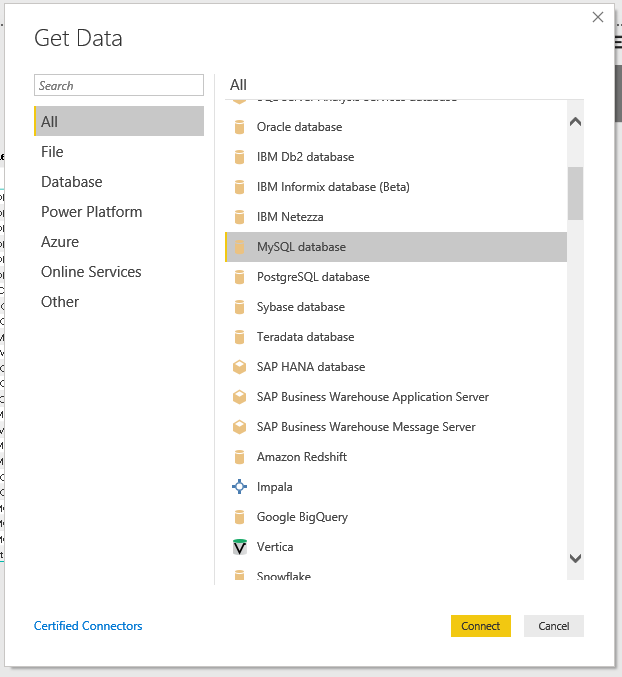622x677 pixels.
Task: Select the Other category
Action: [119, 302]
